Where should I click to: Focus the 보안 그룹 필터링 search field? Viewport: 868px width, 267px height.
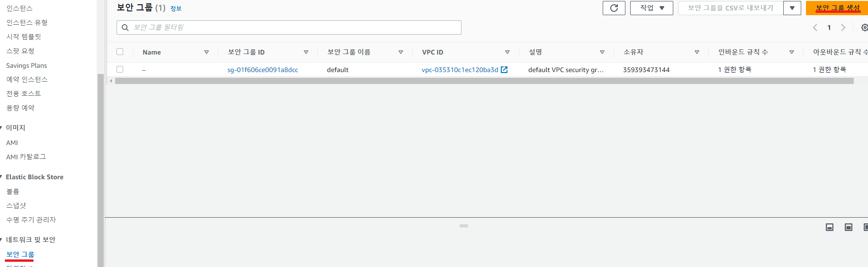click(x=289, y=28)
